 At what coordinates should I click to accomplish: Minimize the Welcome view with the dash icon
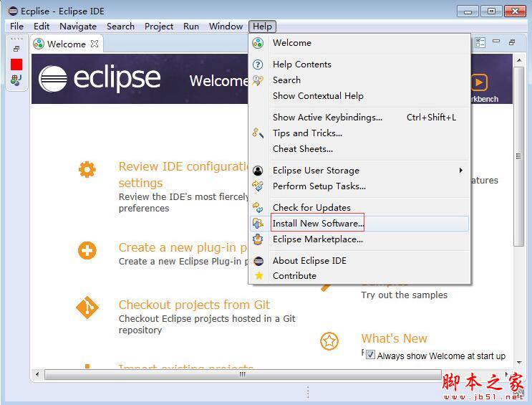tap(496, 42)
